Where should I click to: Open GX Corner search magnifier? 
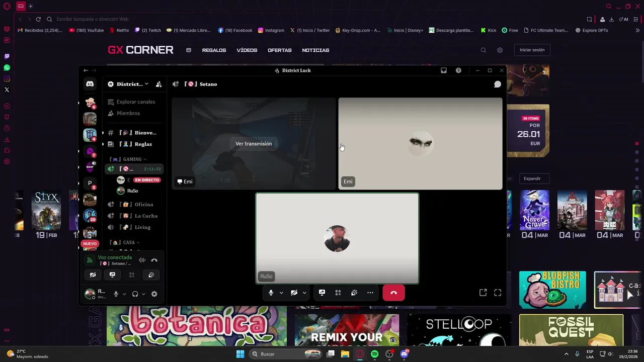click(484, 50)
